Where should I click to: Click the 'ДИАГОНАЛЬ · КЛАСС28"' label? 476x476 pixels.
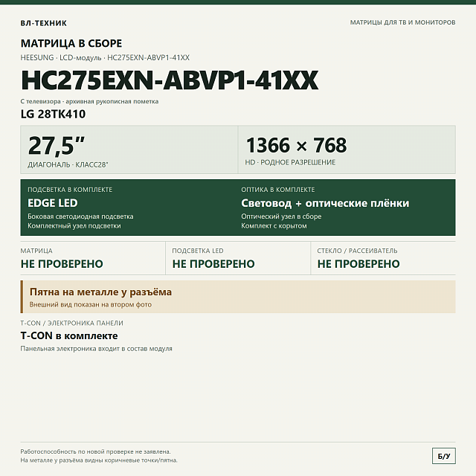[68, 164]
